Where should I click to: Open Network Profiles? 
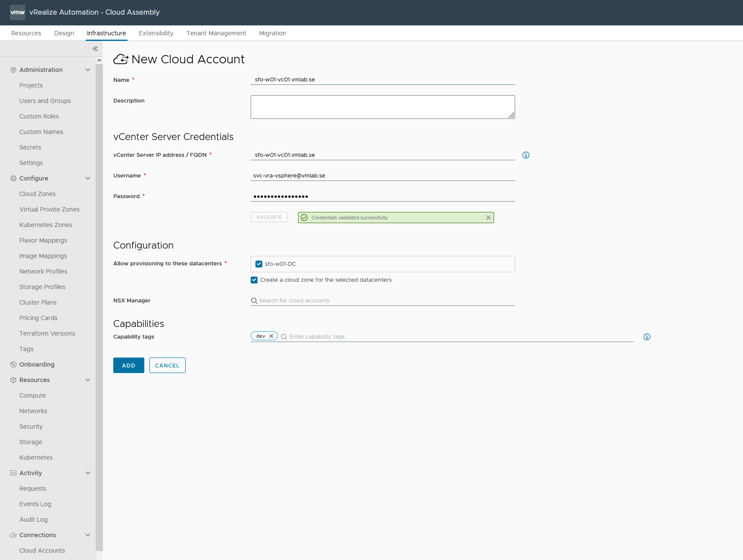(x=44, y=271)
